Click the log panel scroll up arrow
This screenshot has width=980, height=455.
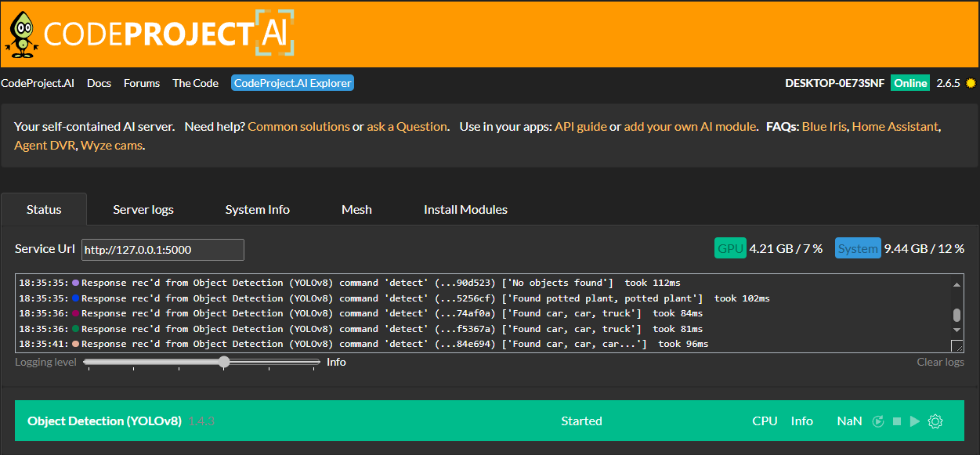tap(956, 284)
